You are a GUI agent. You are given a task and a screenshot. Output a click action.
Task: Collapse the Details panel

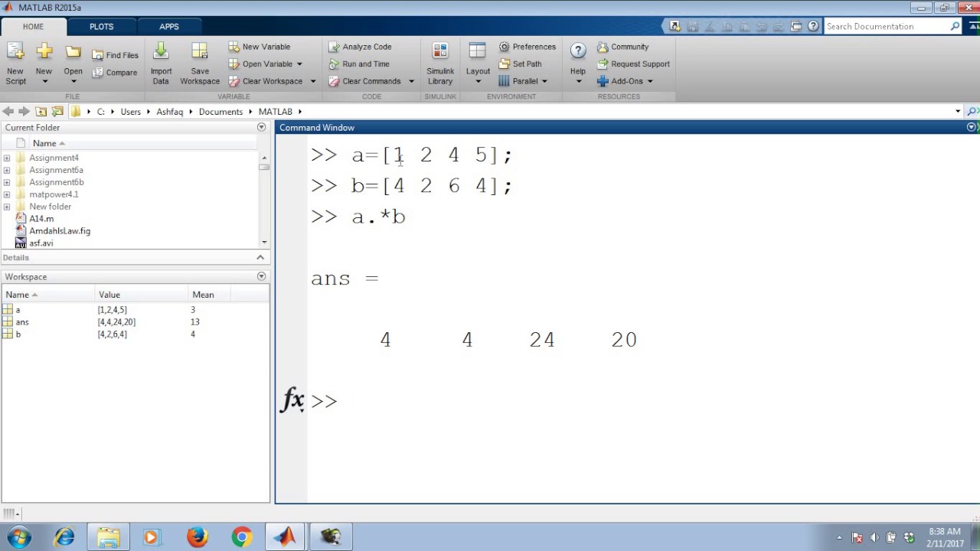[x=260, y=258]
